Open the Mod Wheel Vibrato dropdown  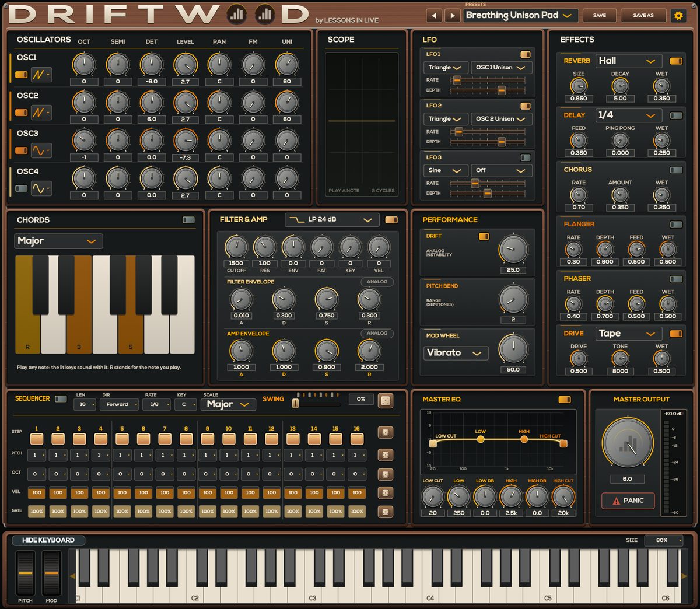[x=455, y=353]
